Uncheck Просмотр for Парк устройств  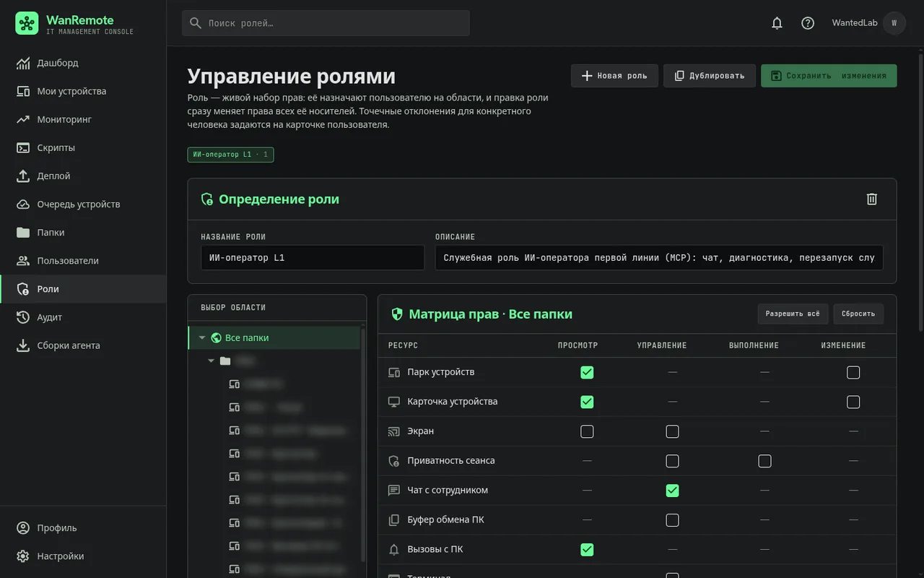587,372
